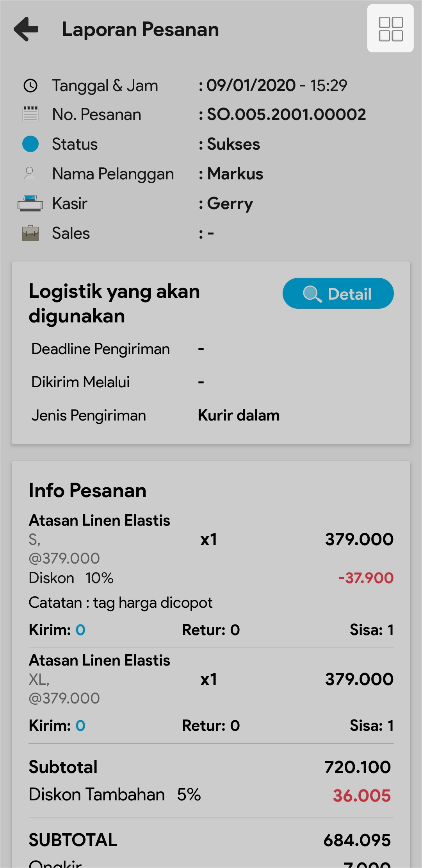The image size is (422, 868).
Task: Tap the back arrow icon
Action: (x=26, y=29)
